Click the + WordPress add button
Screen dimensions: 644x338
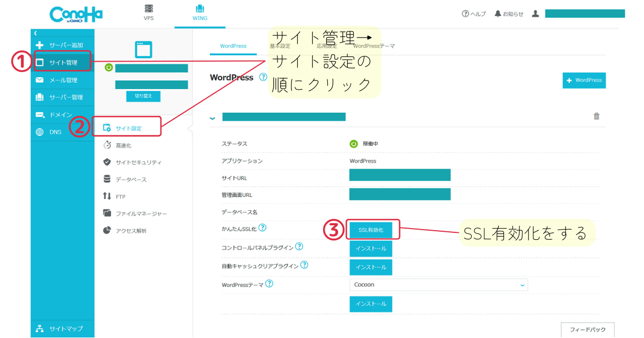[584, 80]
